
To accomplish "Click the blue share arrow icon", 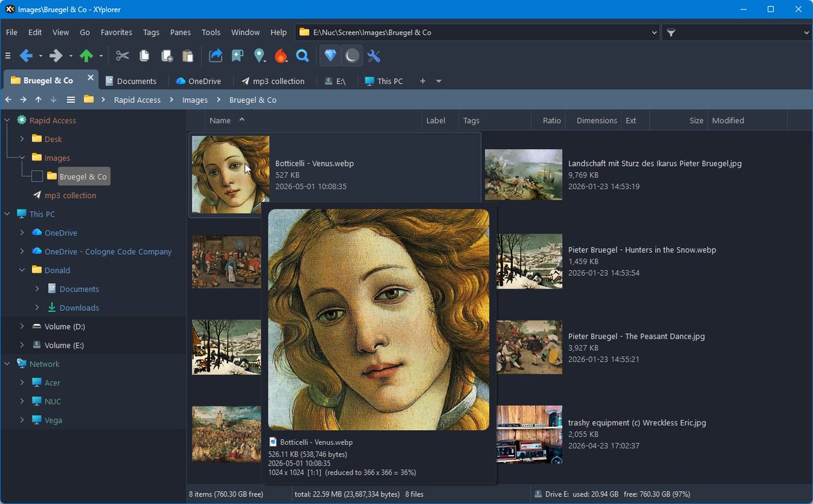I will point(215,56).
